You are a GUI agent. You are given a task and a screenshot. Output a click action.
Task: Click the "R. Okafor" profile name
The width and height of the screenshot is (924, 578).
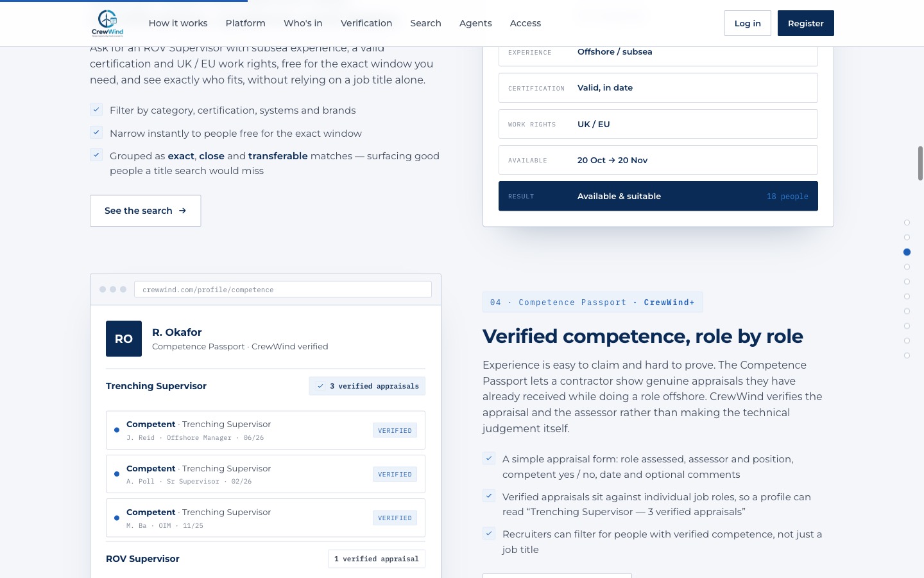click(177, 332)
